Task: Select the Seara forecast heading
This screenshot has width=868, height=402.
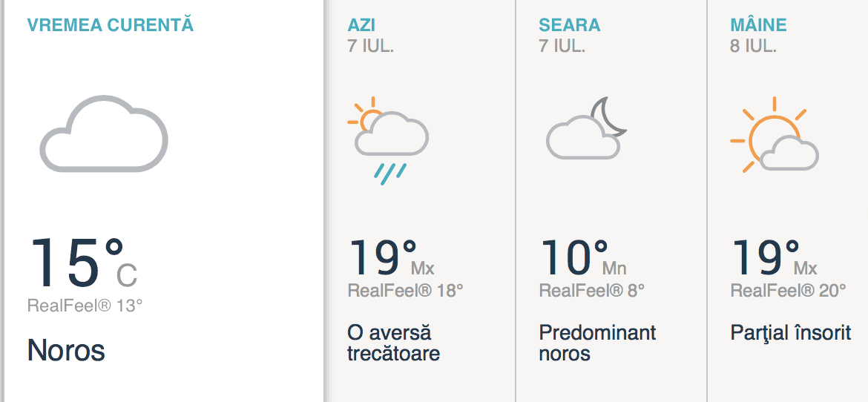Action: tap(569, 24)
